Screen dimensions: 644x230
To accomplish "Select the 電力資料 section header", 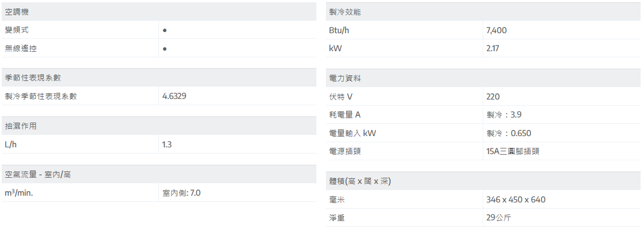I will tap(345, 78).
